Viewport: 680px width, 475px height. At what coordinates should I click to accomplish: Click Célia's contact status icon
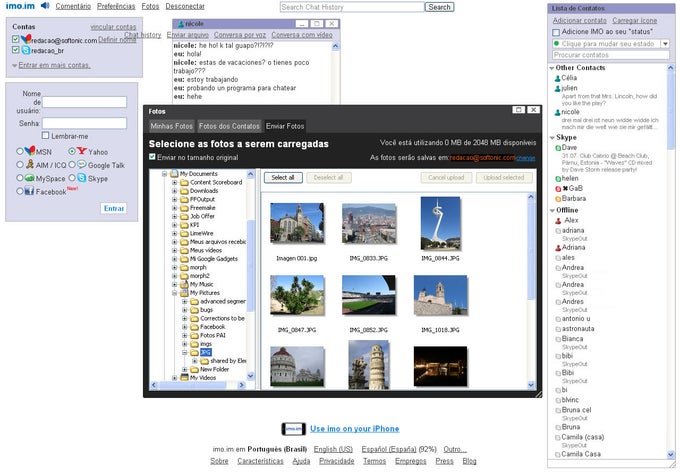[557, 79]
